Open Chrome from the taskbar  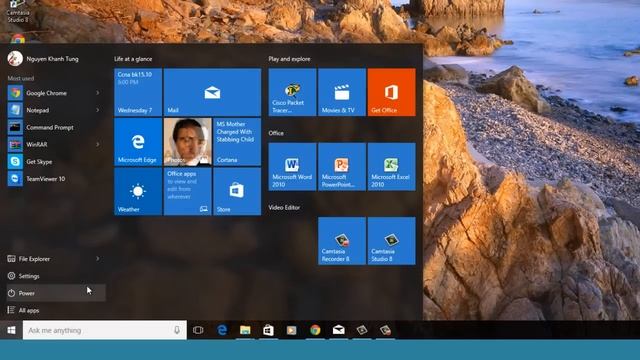(x=315, y=330)
